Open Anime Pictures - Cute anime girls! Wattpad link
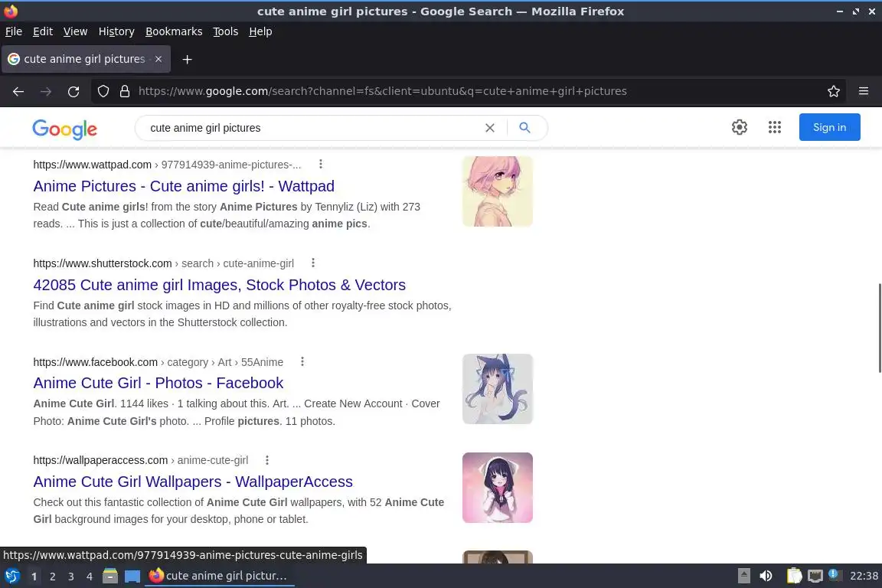 pos(184,186)
